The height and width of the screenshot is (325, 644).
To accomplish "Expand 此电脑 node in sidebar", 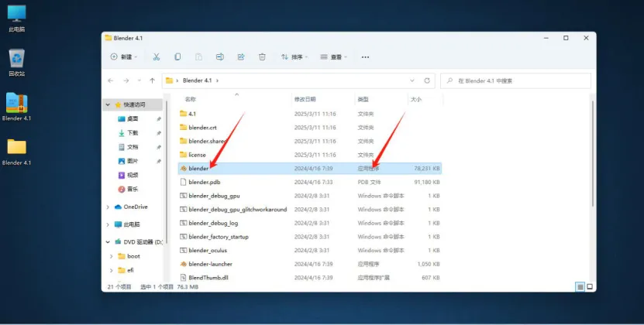I will [x=108, y=224].
